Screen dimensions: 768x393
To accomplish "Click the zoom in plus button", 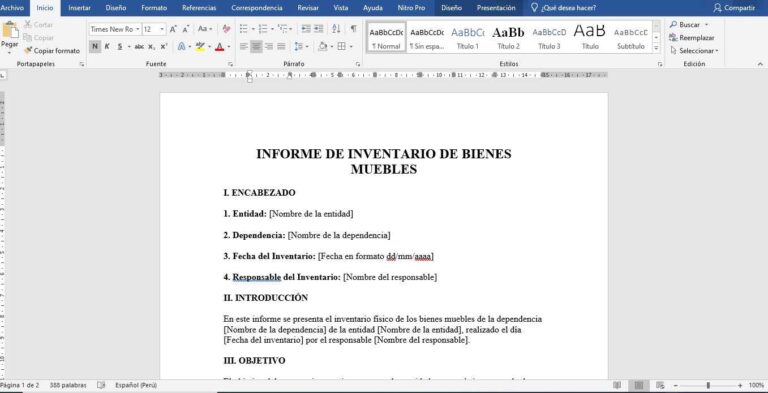I will coord(740,386).
